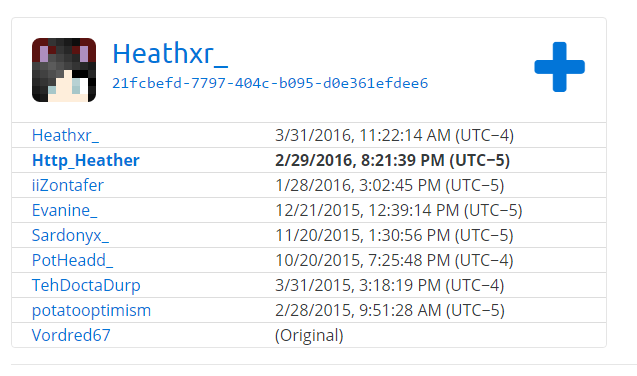The image size is (637, 376).
Task: Open the original name Vordred67
Action: [x=71, y=335]
